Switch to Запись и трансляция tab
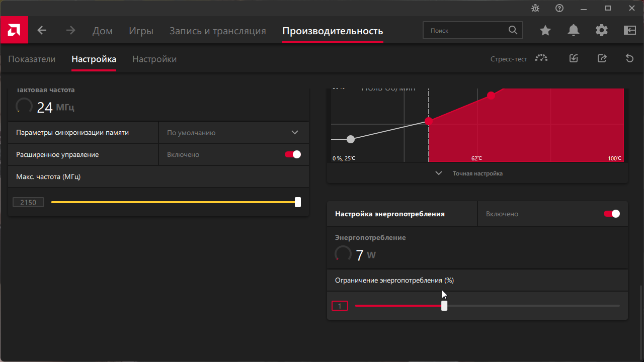 click(x=218, y=31)
